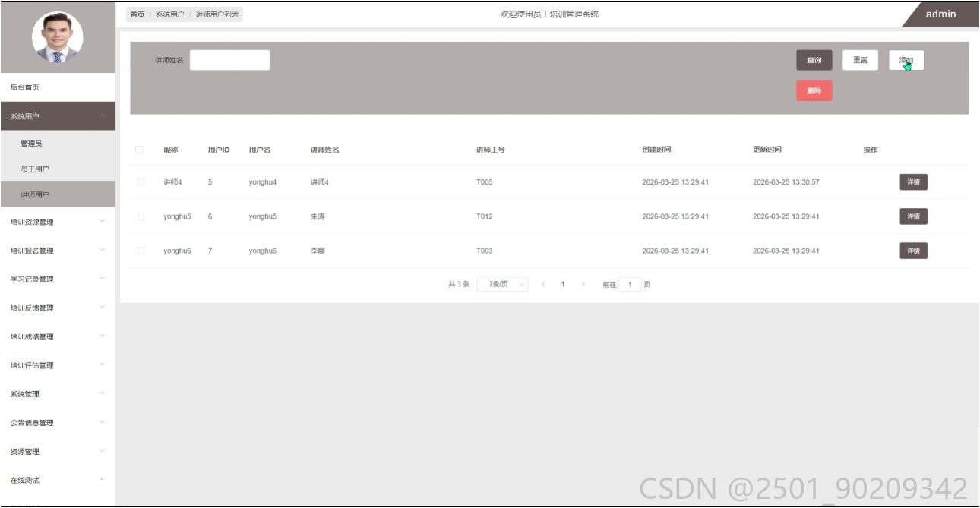The height and width of the screenshot is (508, 980).
Task: Click the user avatar photo in sidebar
Action: tap(57, 37)
